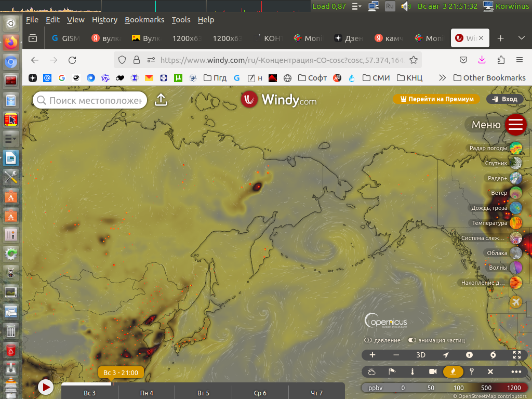The height and width of the screenshot is (399, 532).
Task: Click the share upload icon
Action: tap(161, 100)
